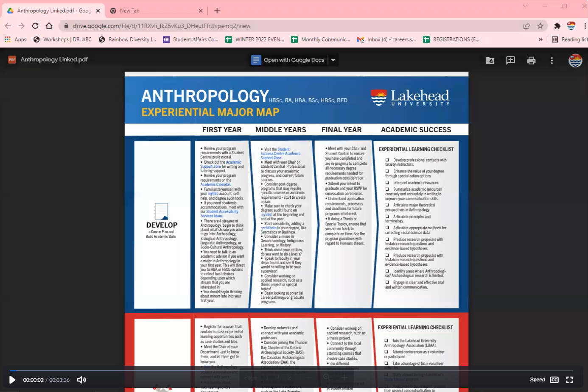
Task: Toggle closed captions with CC button
Action: pos(554,380)
